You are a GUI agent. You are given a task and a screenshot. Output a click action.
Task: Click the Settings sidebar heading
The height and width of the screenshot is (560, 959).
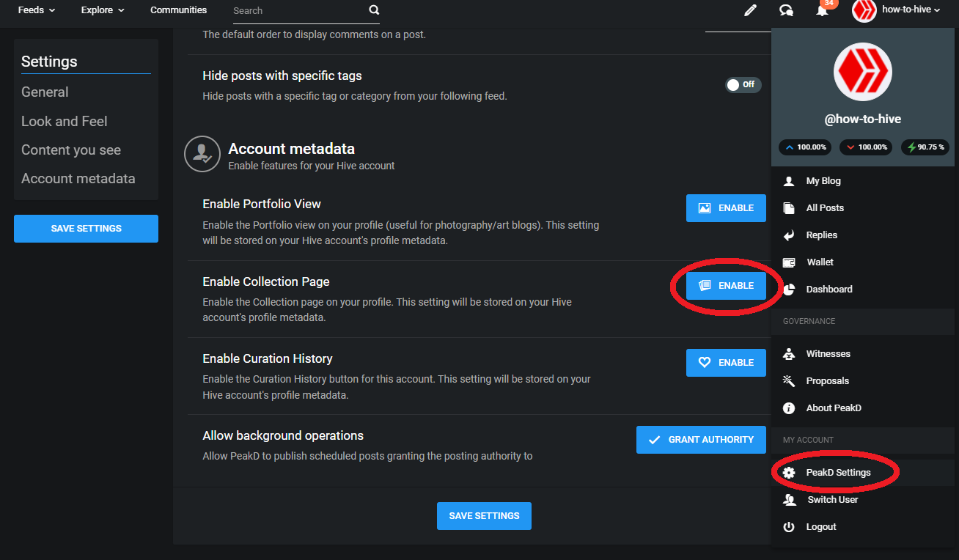click(x=49, y=62)
